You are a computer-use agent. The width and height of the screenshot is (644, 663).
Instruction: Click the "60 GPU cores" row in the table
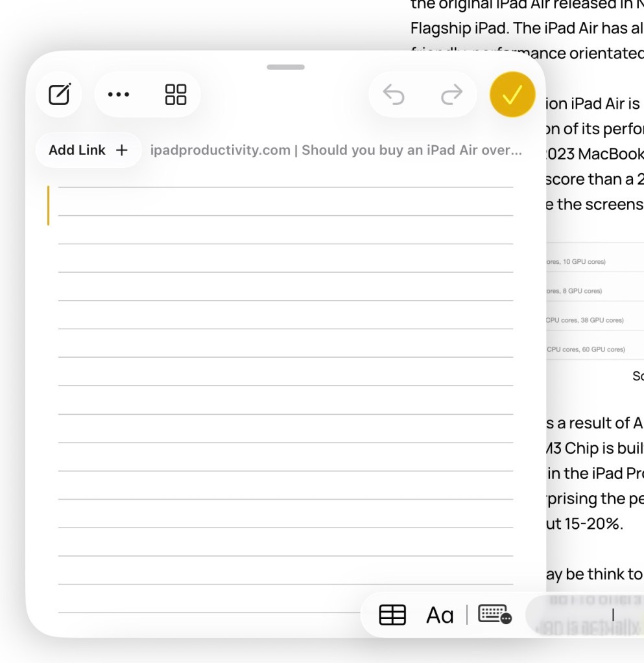pyautogui.click(x=586, y=349)
